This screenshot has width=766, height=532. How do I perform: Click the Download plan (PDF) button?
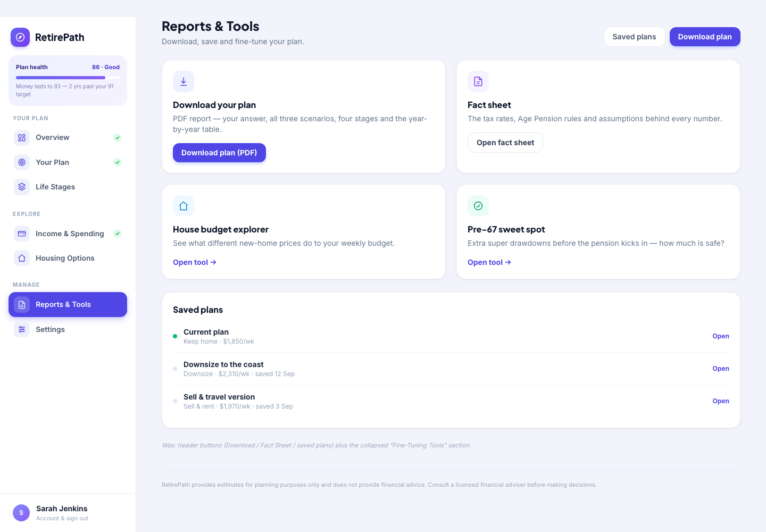click(219, 153)
